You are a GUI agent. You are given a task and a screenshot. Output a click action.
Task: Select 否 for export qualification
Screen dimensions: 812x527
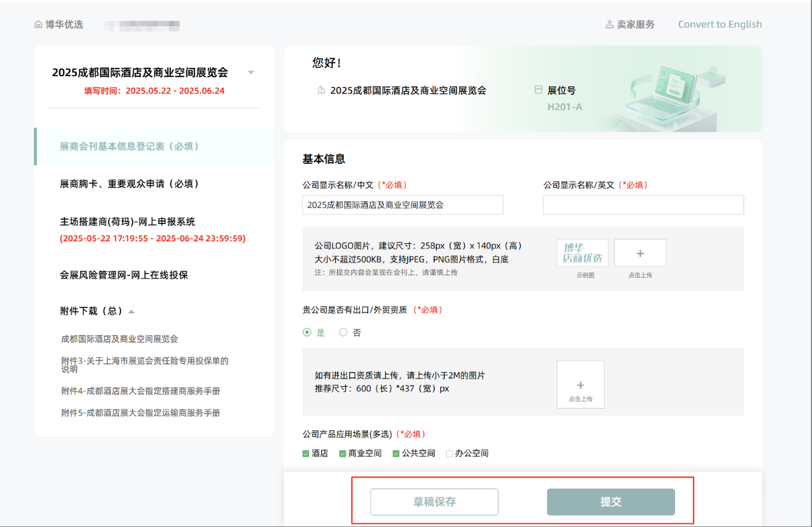344,332
